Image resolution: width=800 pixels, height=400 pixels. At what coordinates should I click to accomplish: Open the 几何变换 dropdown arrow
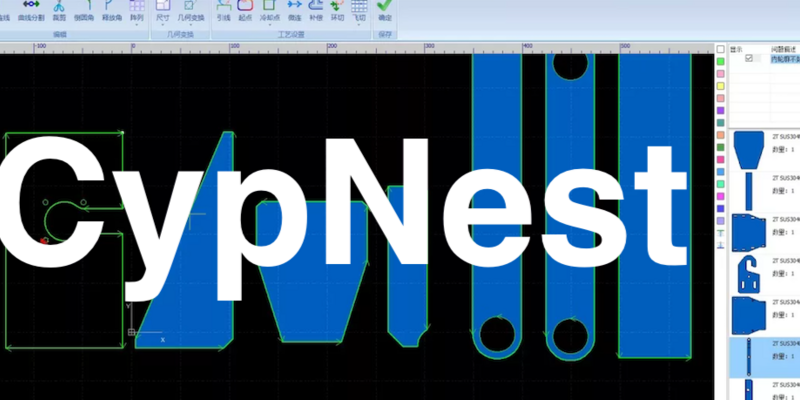coord(190,24)
